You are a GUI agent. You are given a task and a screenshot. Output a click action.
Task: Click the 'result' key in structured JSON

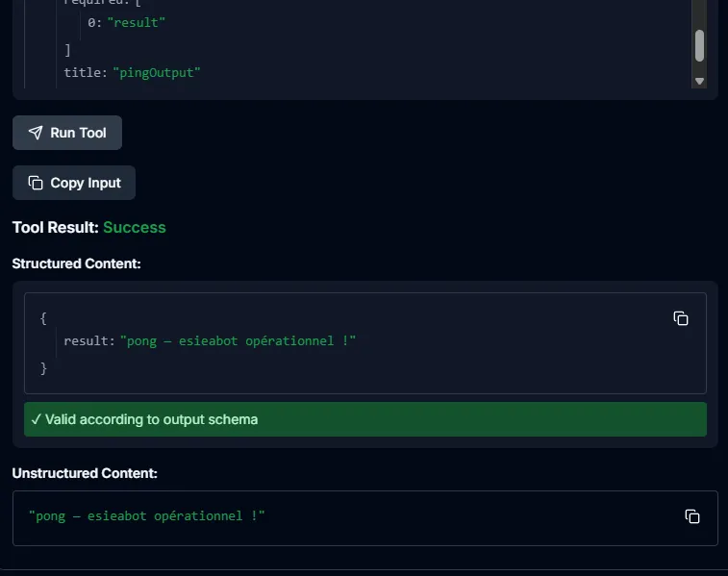pyautogui.click(x=89, y=341)
